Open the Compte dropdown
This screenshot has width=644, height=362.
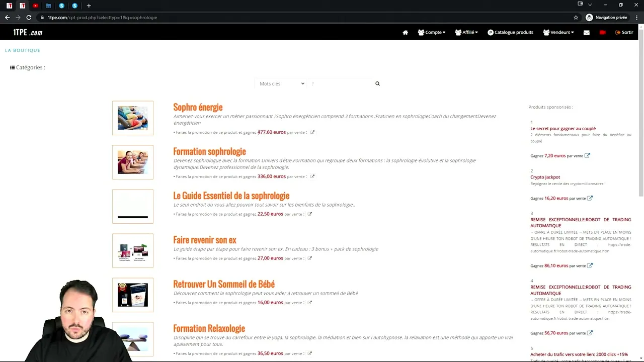tap(431, 32)
